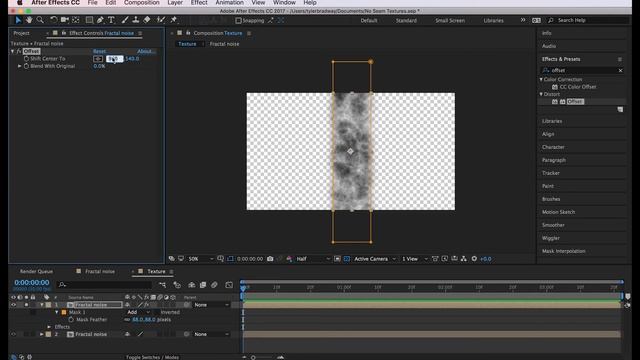Click the Mask 1 color swatch

click(x=64, y=312)
